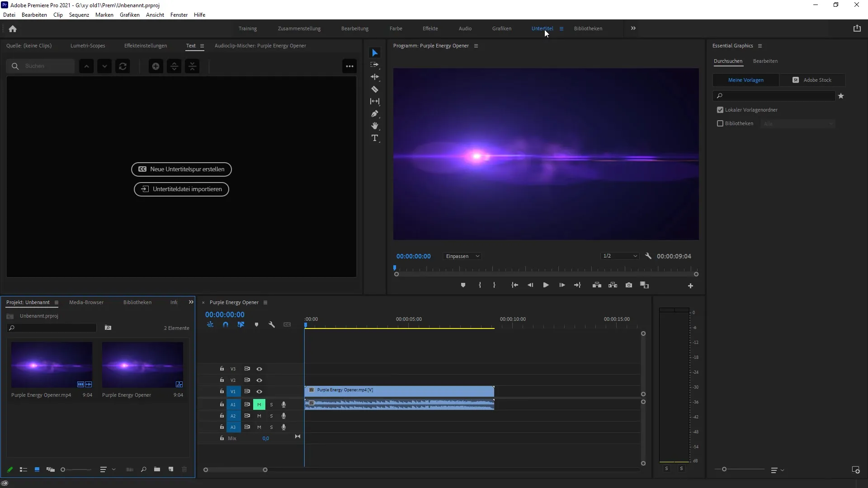868x488 pixels.
Task: Open the Sequenz menu
Action: pos(79,15)
